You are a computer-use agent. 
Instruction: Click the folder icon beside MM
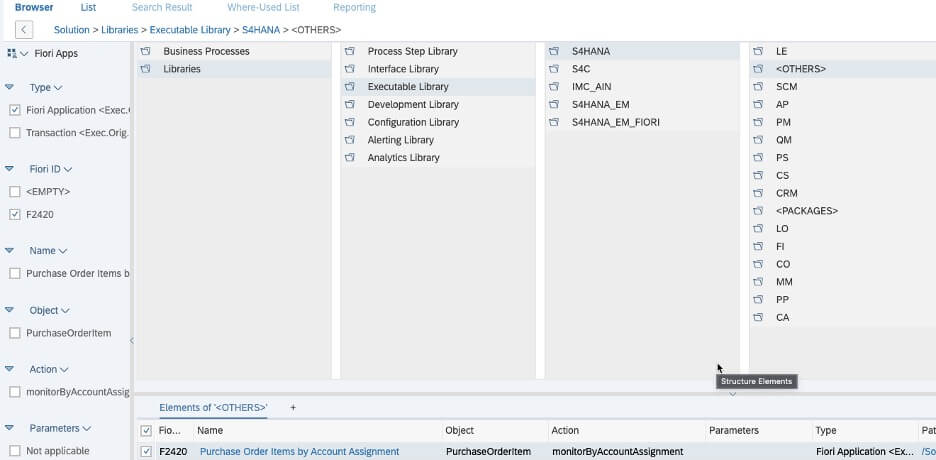(758, 282)
